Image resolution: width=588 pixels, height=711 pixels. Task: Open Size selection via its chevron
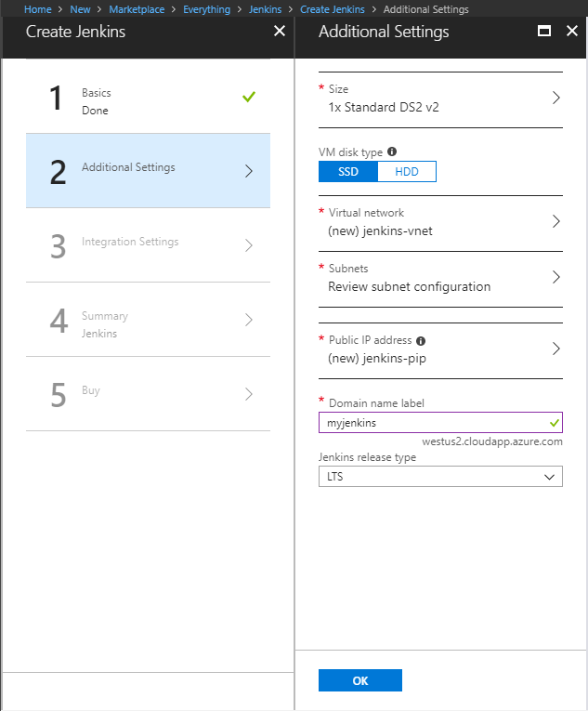pyautogui.click(x=556, y=98)
